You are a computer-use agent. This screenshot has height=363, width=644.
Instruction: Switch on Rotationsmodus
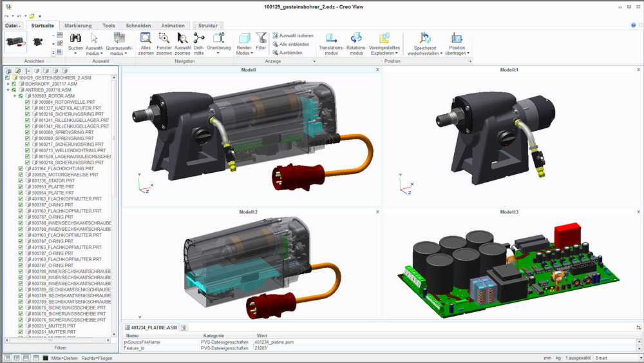[x=356, y=39]
